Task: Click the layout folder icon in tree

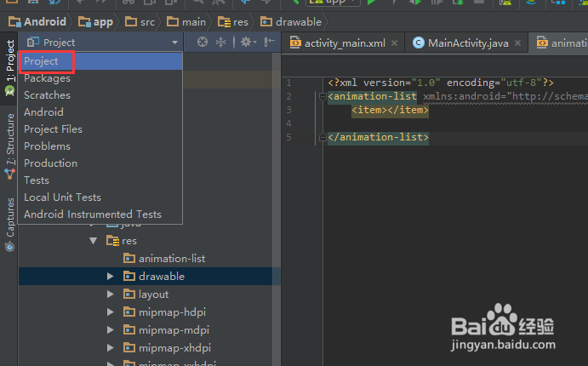Action: point(129,294)
